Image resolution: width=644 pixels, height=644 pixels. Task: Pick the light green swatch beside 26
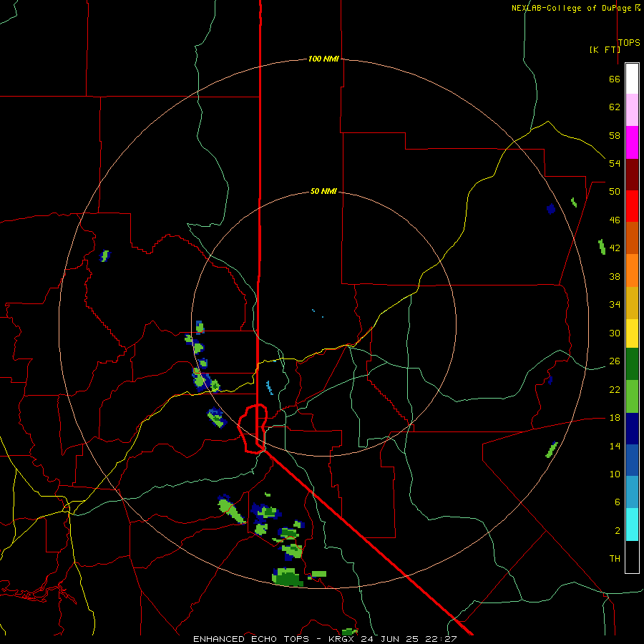(x=632, y=396)
